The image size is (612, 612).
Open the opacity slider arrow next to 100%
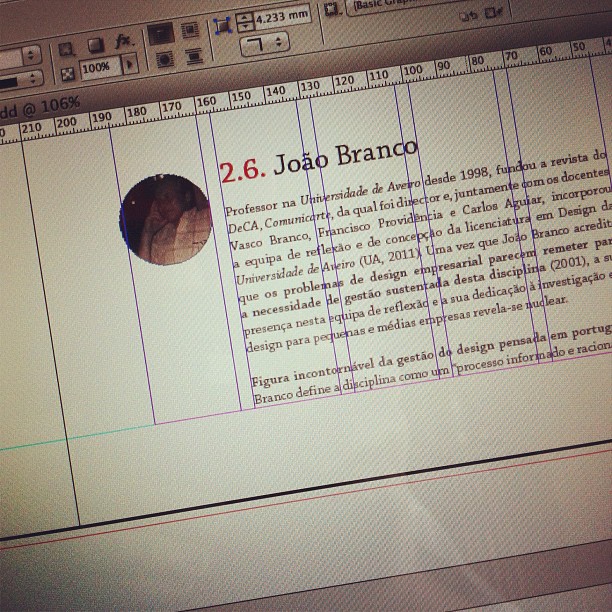(x=130, y=66)
